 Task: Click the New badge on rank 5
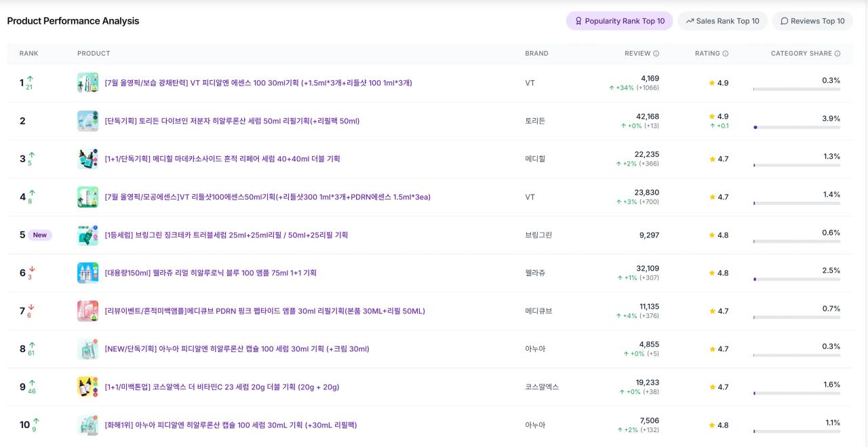(40, 235)
